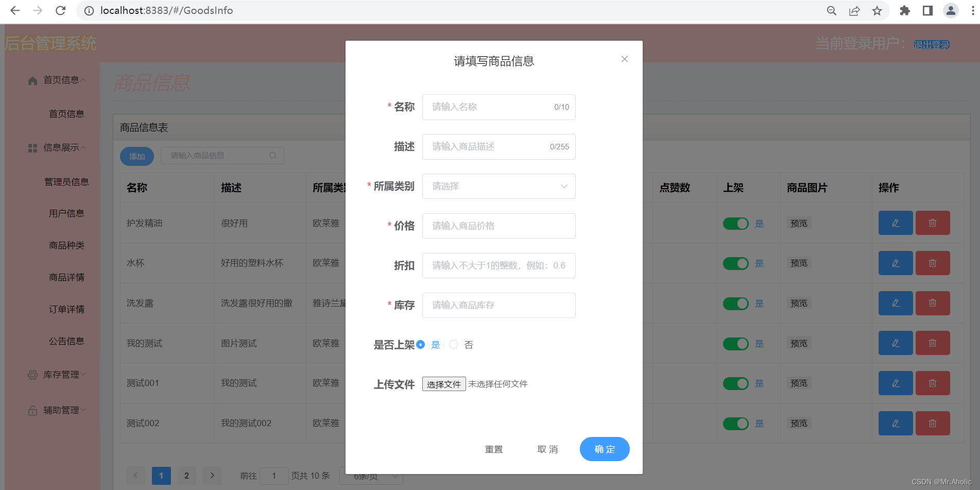Open the 商品种类 menu item
Image resolution: width=980 pixels, height=490 pixels.
point(67,245)
